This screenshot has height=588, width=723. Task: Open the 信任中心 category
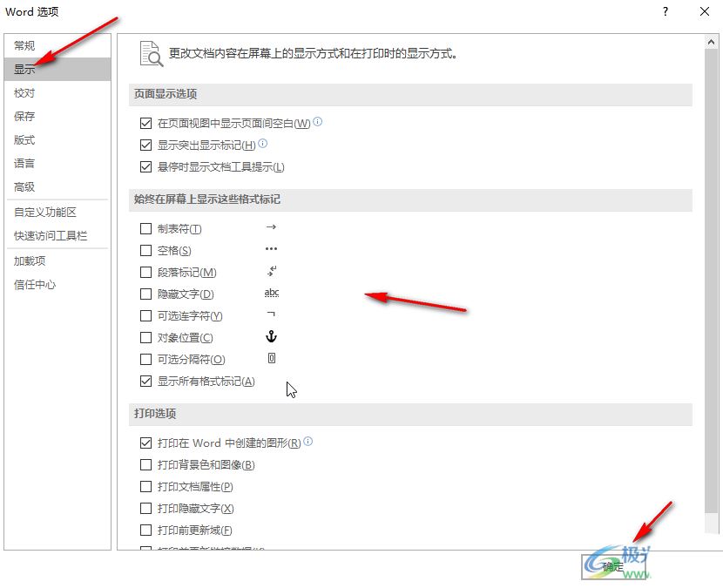(57, 285)
